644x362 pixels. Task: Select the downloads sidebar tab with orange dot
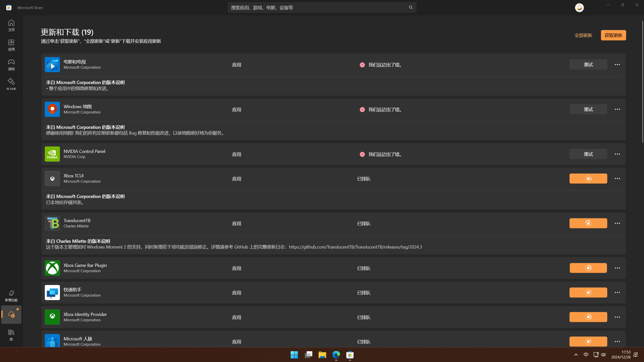[x=11, y=314]
